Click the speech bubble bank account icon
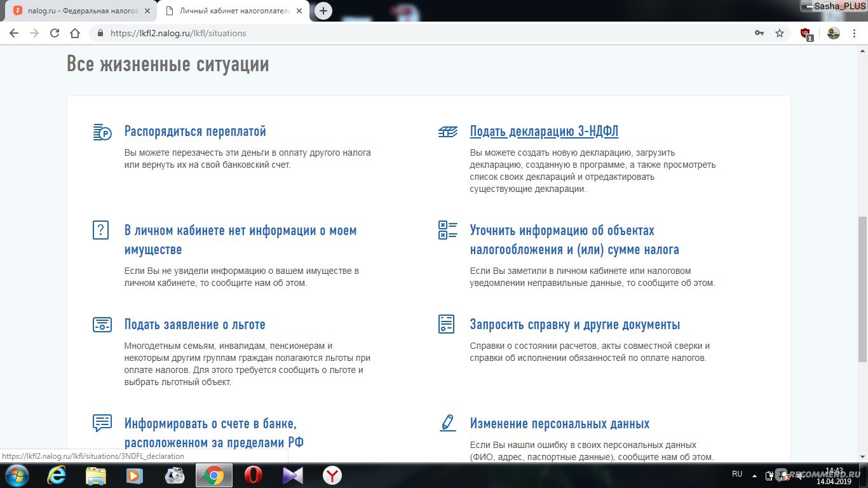The image size is (868, 488). pos(102,423)
